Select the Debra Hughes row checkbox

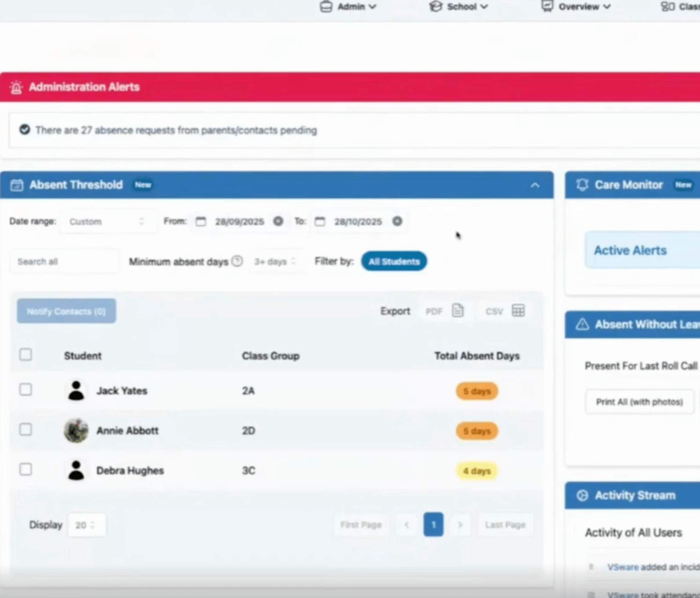point(25,469)
